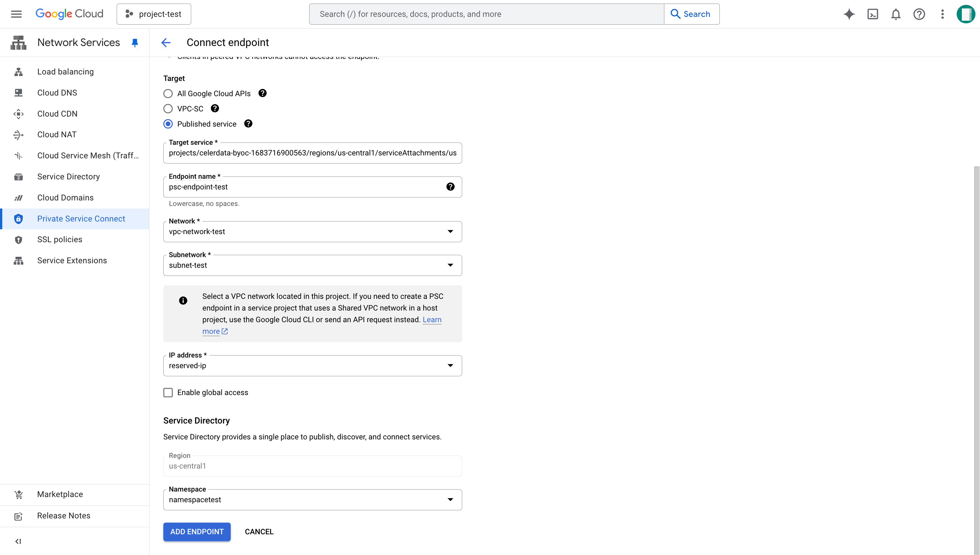Collapse the left sidebar navigation panel
The height and width of the screenshot is (555, 980).
coord(18,541)
